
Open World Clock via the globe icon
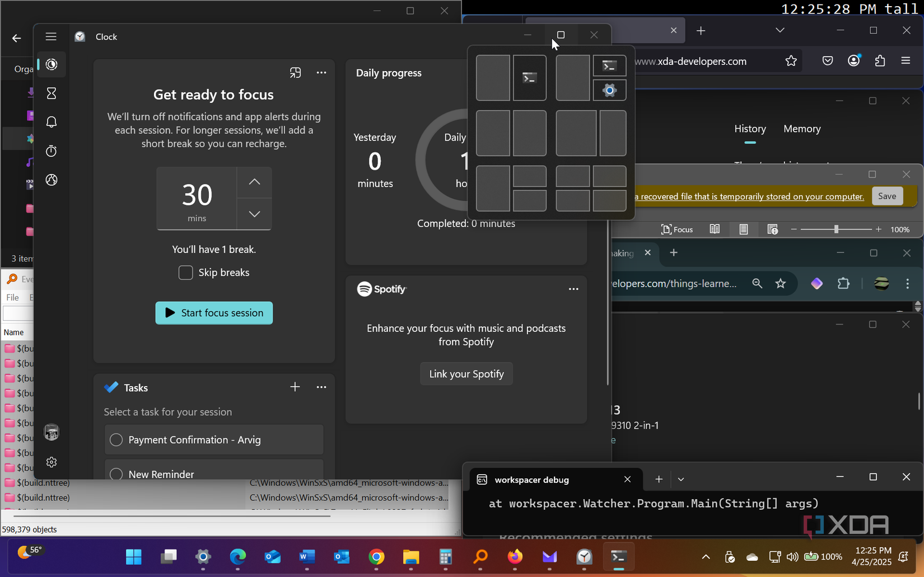point(51,180)
